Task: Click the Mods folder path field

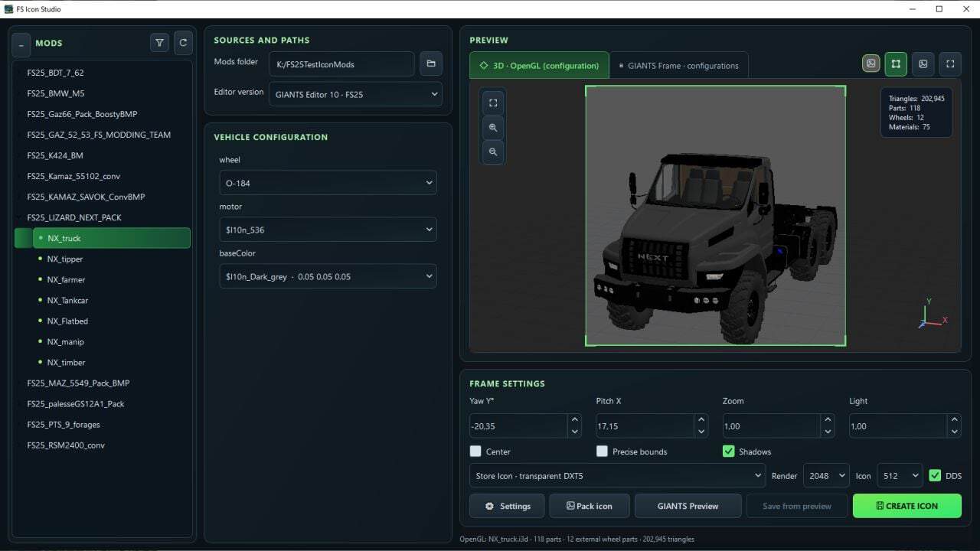Action: click(341, 64)
